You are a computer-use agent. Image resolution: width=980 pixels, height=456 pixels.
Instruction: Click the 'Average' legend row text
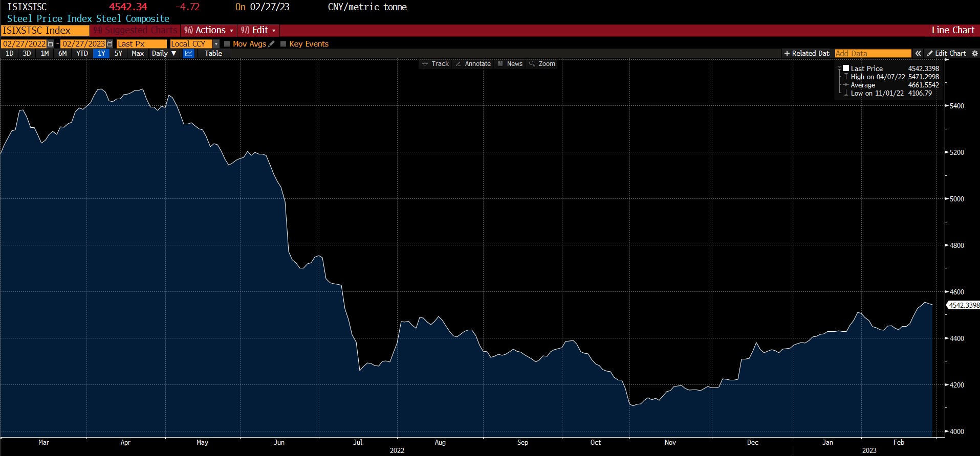(x=863, y=85)
